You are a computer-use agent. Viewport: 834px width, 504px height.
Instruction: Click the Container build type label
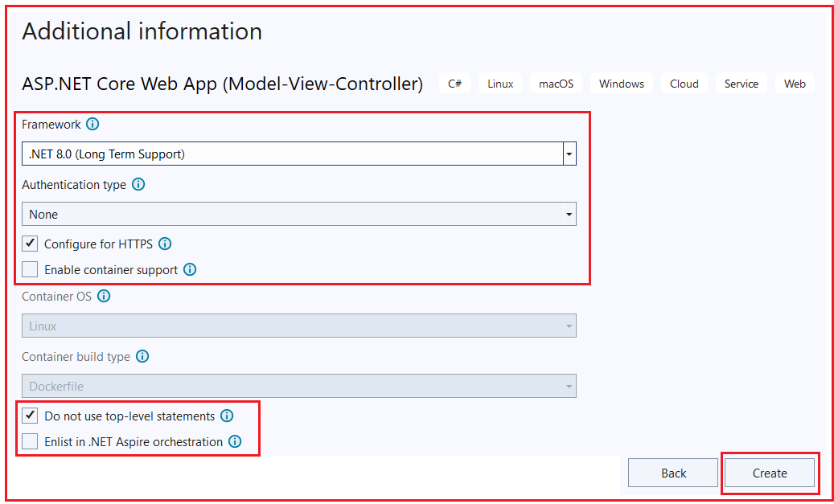[x=76, y=356]
